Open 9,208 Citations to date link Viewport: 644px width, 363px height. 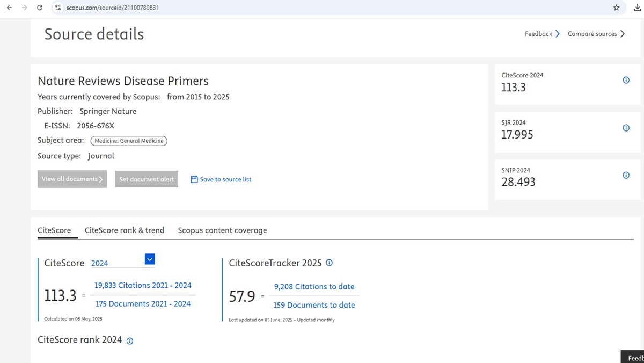click(314, 287)
